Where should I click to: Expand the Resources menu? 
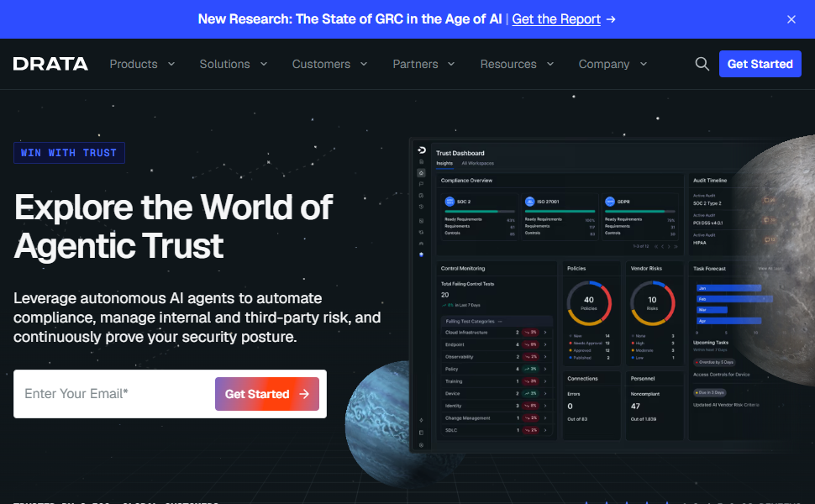(517, 64)
